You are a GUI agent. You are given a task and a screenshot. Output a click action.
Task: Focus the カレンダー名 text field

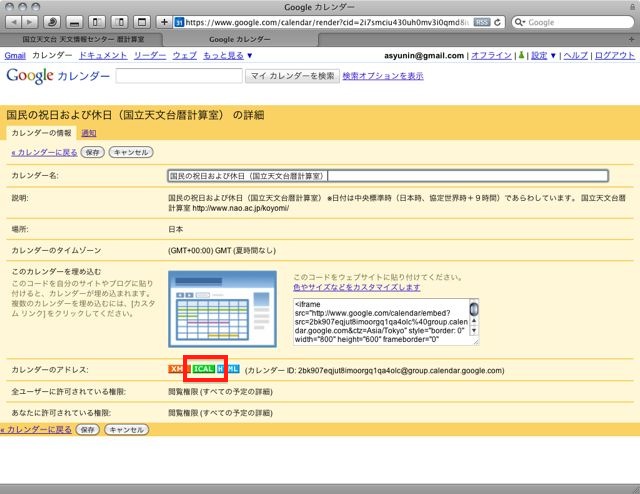[388, 176]
